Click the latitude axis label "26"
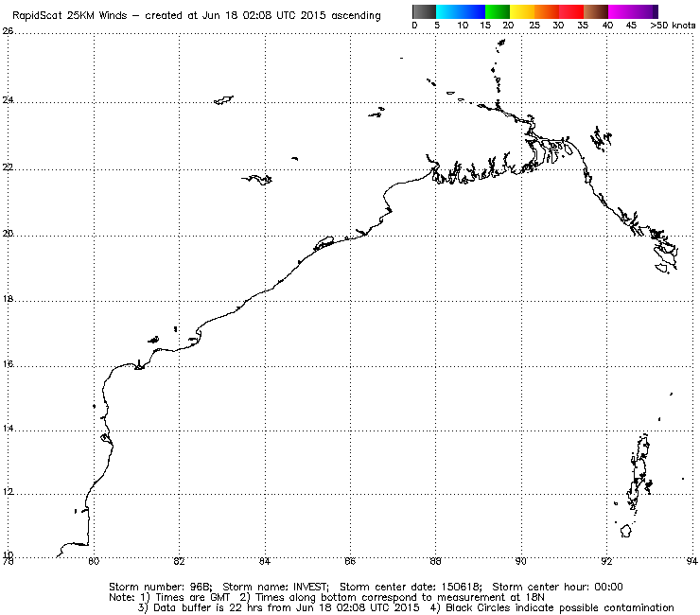 click(8, 31)
